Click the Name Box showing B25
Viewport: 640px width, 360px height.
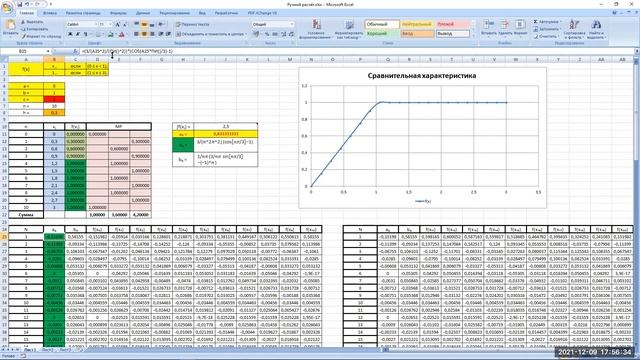[23, 51]
